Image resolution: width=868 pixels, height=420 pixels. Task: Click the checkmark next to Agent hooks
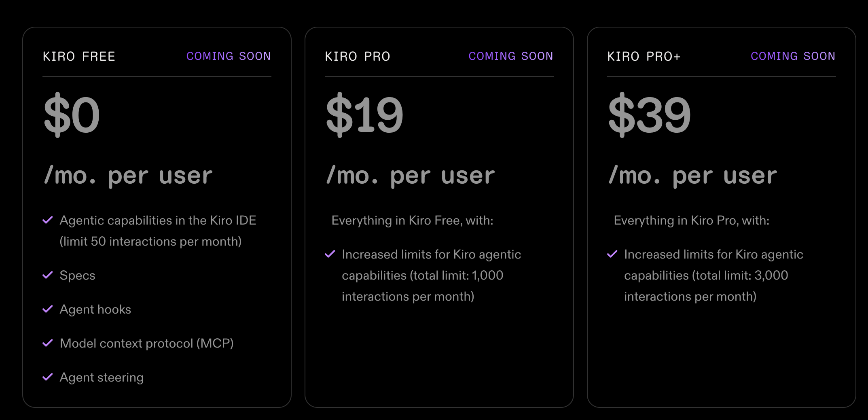pyautogui.click(x=48, y=309)
